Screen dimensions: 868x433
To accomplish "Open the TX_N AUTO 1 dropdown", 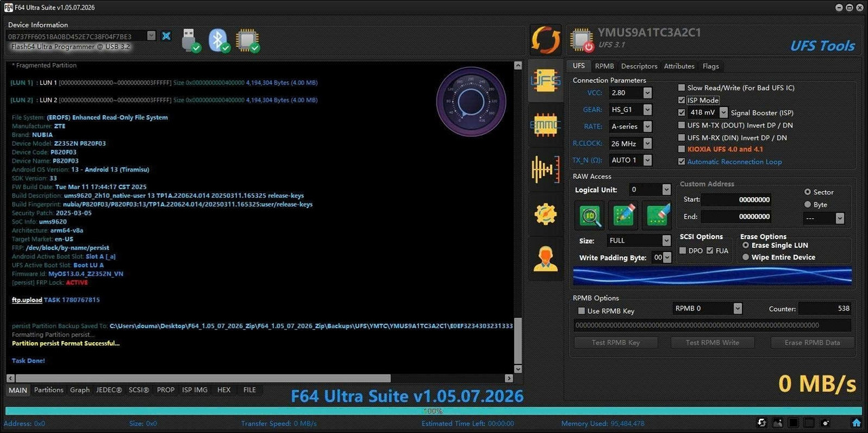I will [x=648, y=161].
